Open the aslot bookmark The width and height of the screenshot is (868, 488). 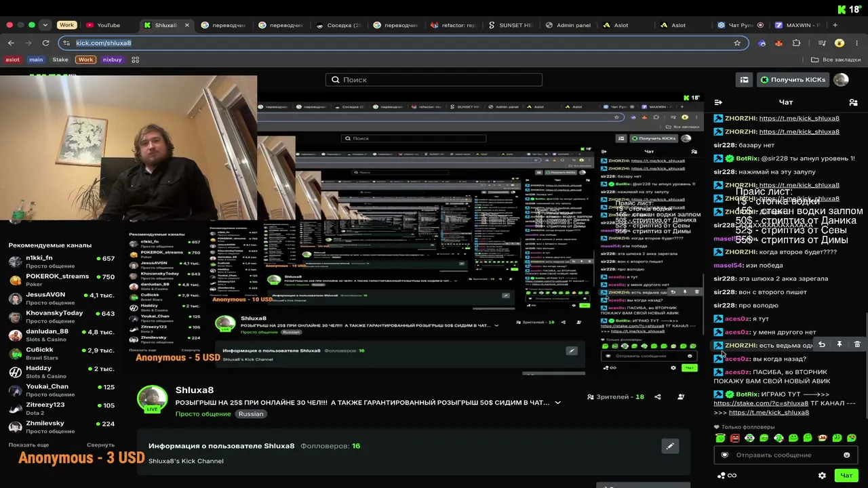pyautogui.click(x=13, y=60)
